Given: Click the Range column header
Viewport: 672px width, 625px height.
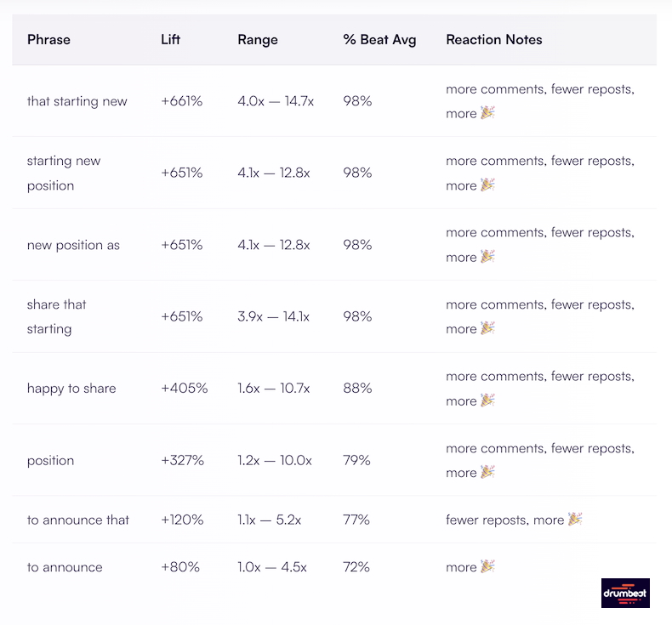Looking at the screenshot, I should [258, 39].
